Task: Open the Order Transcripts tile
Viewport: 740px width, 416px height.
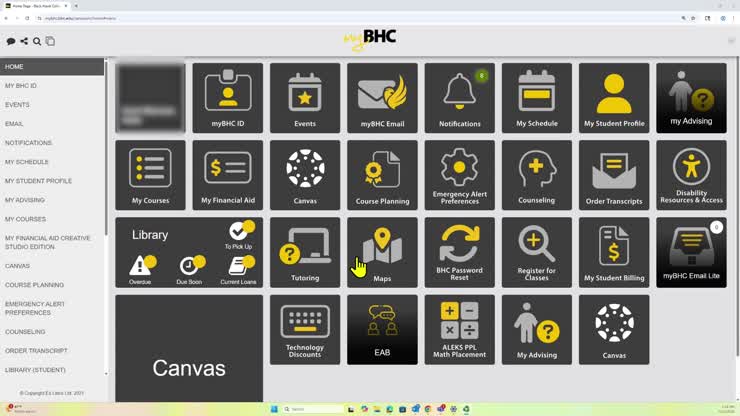Action: coord(614,175)
